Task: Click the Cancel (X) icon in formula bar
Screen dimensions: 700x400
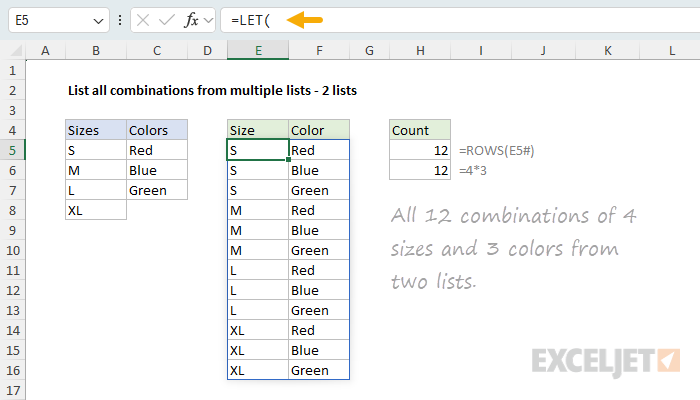Action: 143,20
